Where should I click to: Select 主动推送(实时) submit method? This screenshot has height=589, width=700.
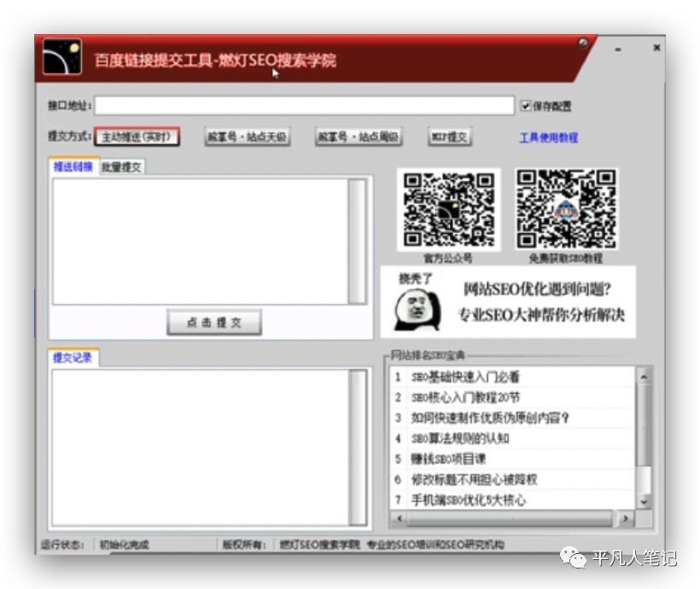point(137,137)
